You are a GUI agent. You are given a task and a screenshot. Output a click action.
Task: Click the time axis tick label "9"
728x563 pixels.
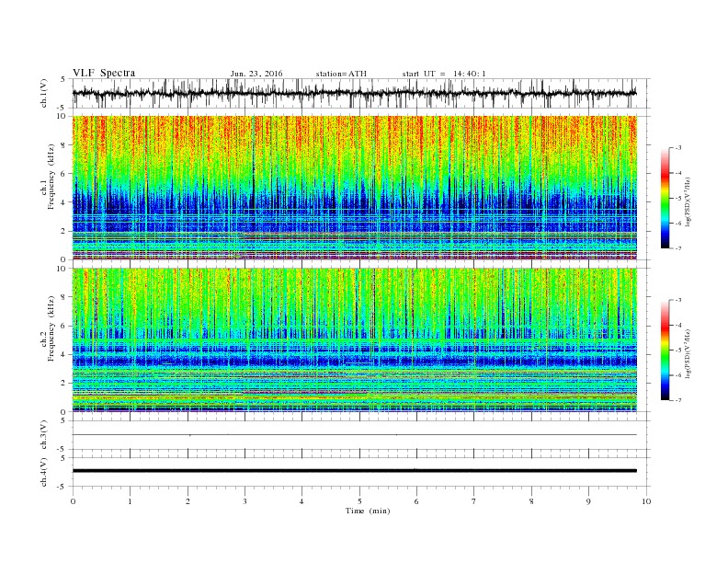click(588, 501)
